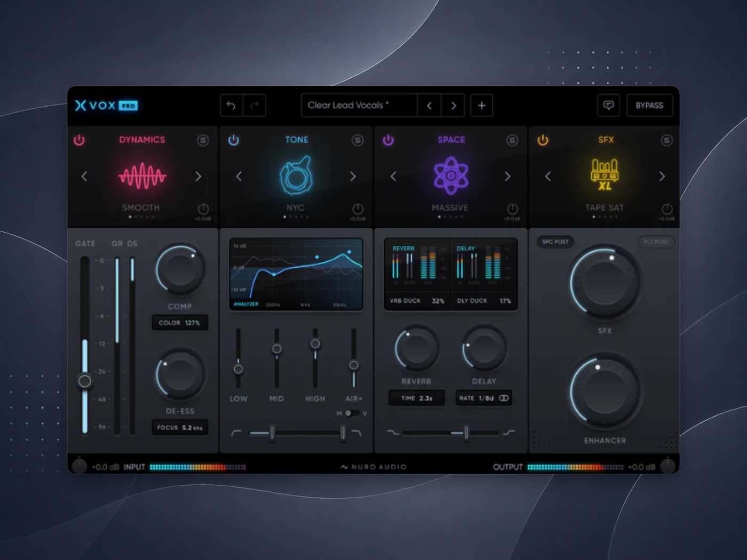Click the high-cut filter icon in Tone
The height and width of the screenshot is (560, 747).
(x=356, y=433)
